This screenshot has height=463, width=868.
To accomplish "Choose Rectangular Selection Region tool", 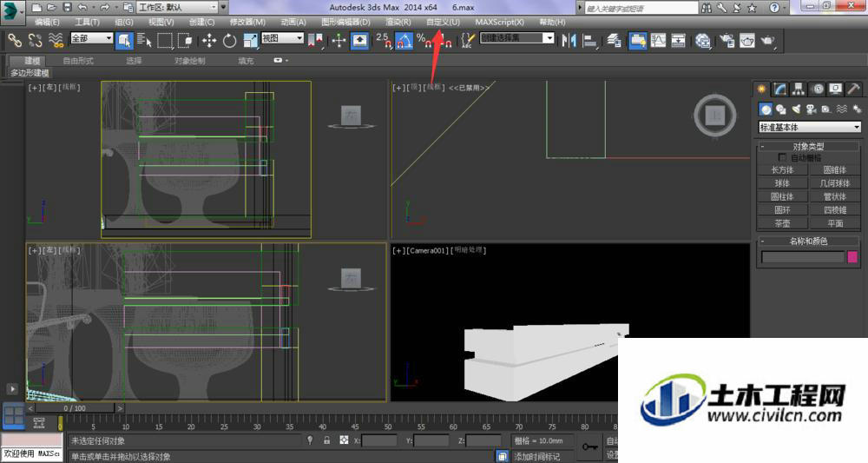I will [x=165, y=40].
